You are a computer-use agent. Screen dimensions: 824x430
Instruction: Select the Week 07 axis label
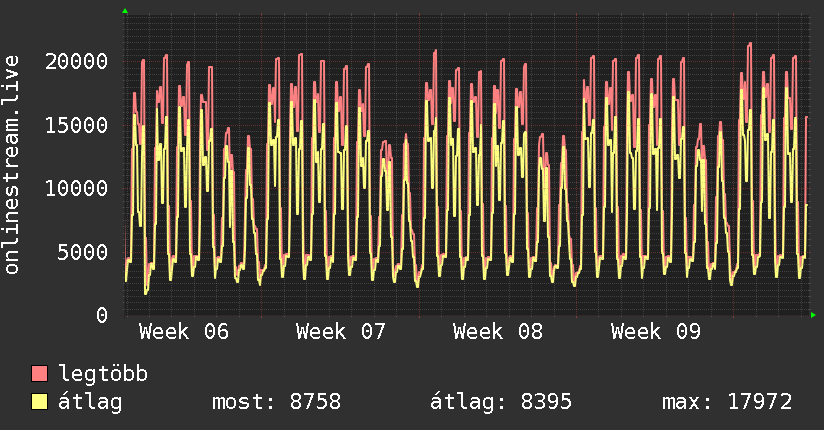341,332
